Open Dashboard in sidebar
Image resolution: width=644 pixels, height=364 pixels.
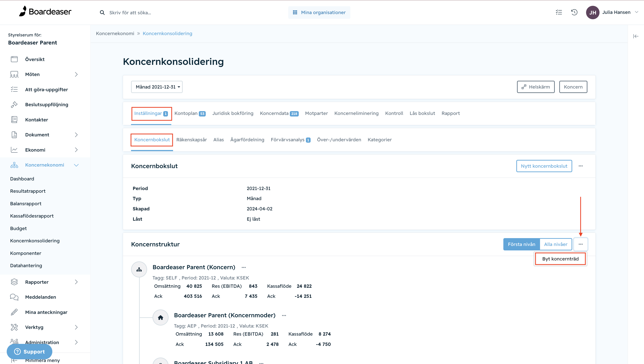click(22, 179)
